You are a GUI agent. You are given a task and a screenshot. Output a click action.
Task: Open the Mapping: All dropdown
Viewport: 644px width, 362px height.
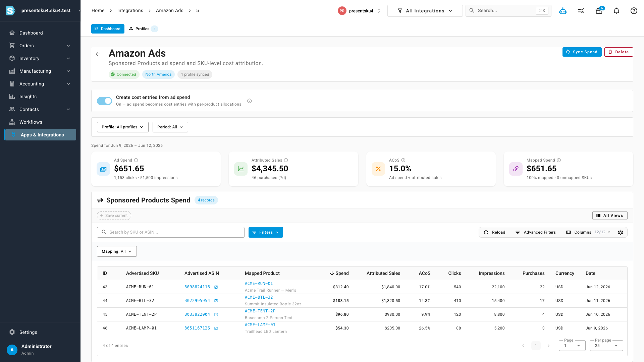tap(117, 251)
